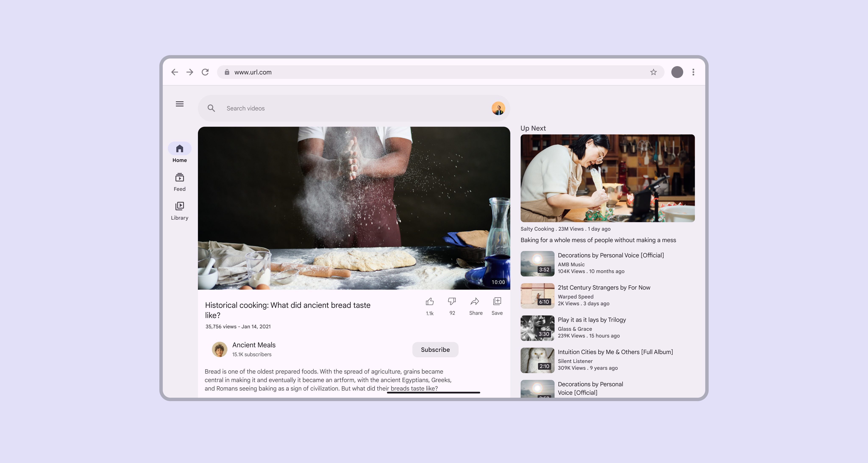Viewport: 868px width, 463px height.
Task: Open browser three-dot menu
Action: pyautogui.click(x=693, y=72)
